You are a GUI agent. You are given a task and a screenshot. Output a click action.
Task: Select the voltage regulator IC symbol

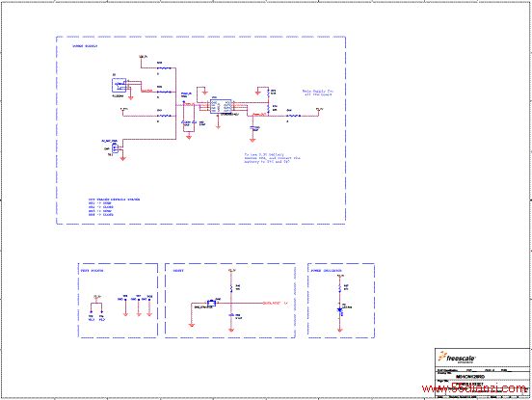(x=221, y=106)
